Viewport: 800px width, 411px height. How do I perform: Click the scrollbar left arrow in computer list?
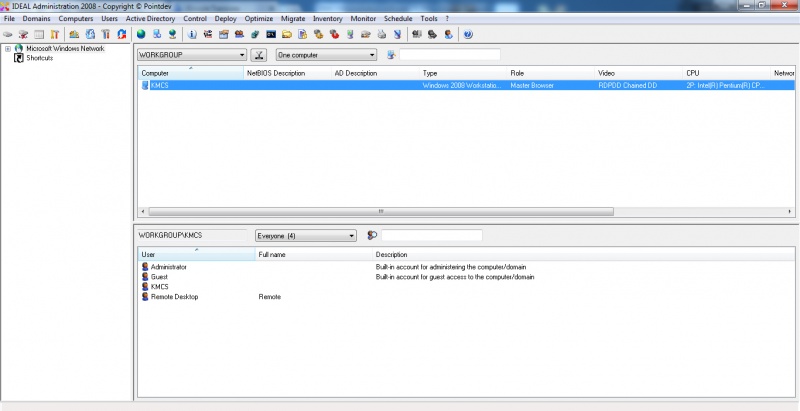tap(143, 212)
